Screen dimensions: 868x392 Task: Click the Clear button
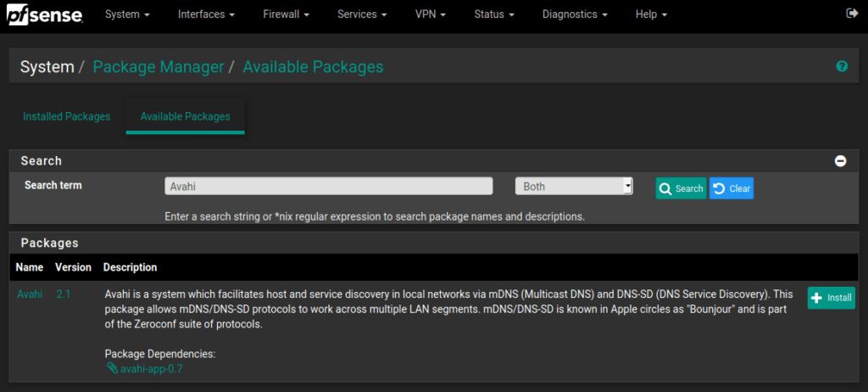coord(732,188)
